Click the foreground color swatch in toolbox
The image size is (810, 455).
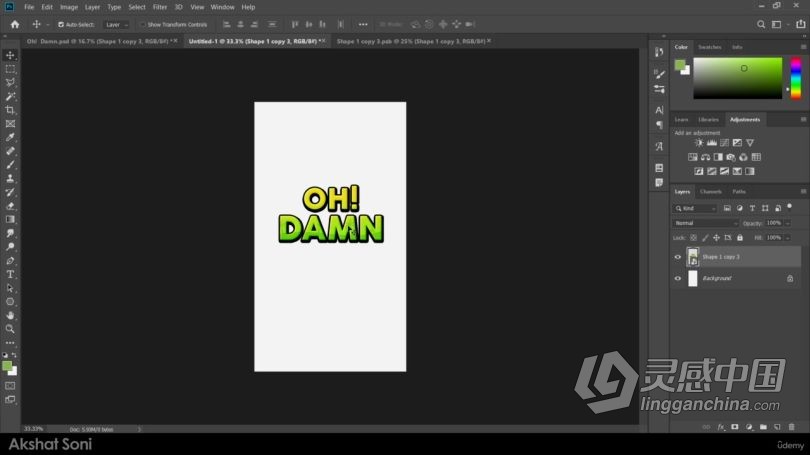[7, 366]
